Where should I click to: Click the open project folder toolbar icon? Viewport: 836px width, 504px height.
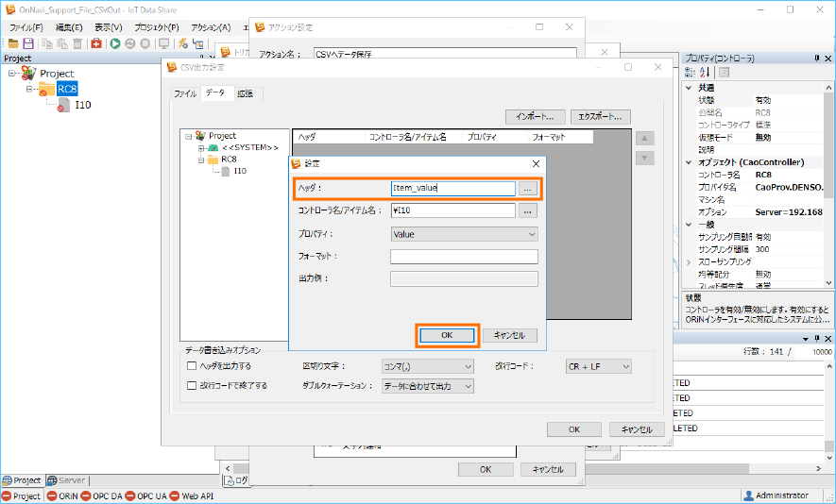click(13, 43)
